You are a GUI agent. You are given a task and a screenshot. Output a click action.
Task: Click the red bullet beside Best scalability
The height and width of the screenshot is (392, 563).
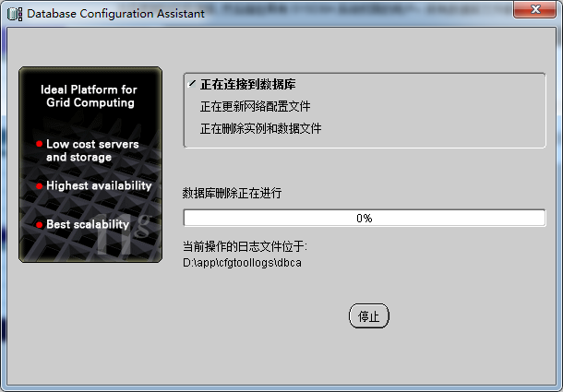pyautogui.click(x=39, y=225)
